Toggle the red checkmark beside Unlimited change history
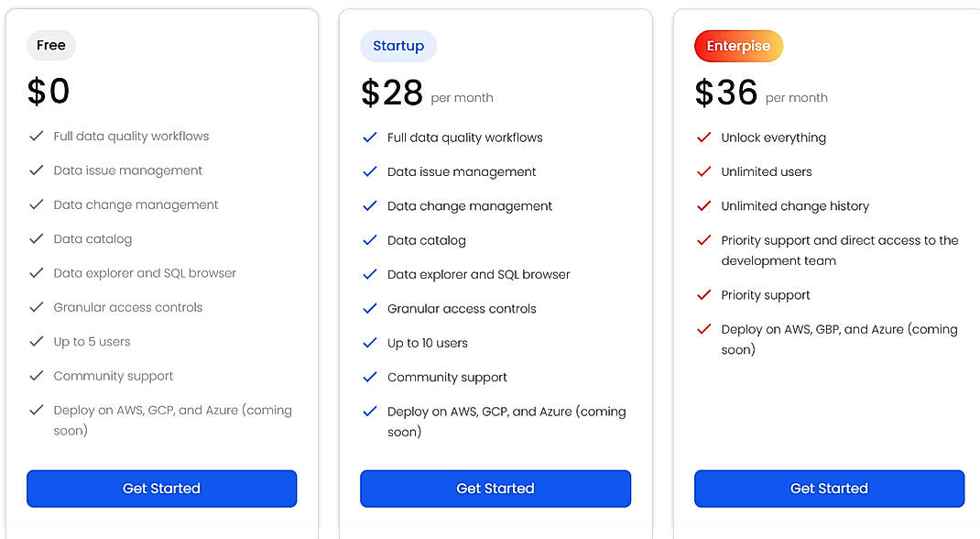Image resolution: width=980 pixels, height=539 pixels. pyautogui.click(x=703, y=206)
